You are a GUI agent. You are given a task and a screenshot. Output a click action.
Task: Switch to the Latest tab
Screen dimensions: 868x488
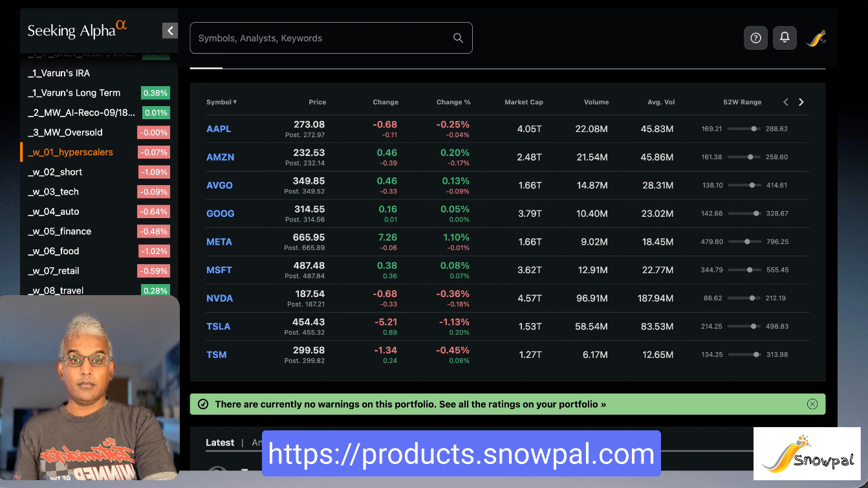(x=220, y=443)
